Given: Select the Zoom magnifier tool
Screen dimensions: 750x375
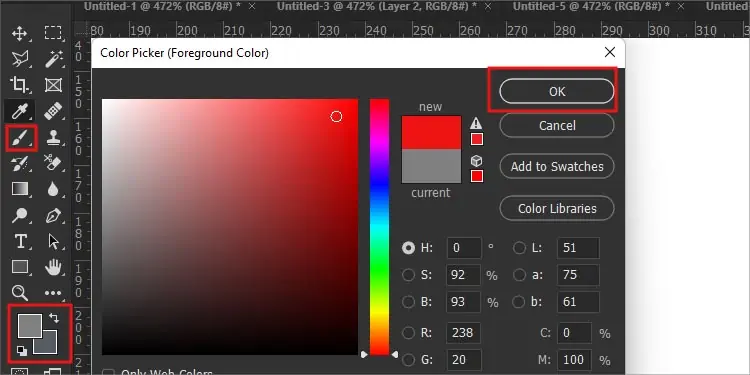Looking at the screenshot, I should [20, 293].
